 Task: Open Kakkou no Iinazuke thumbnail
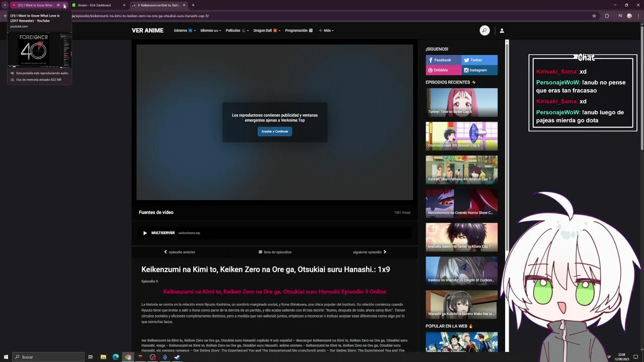(x=462, y=271)
